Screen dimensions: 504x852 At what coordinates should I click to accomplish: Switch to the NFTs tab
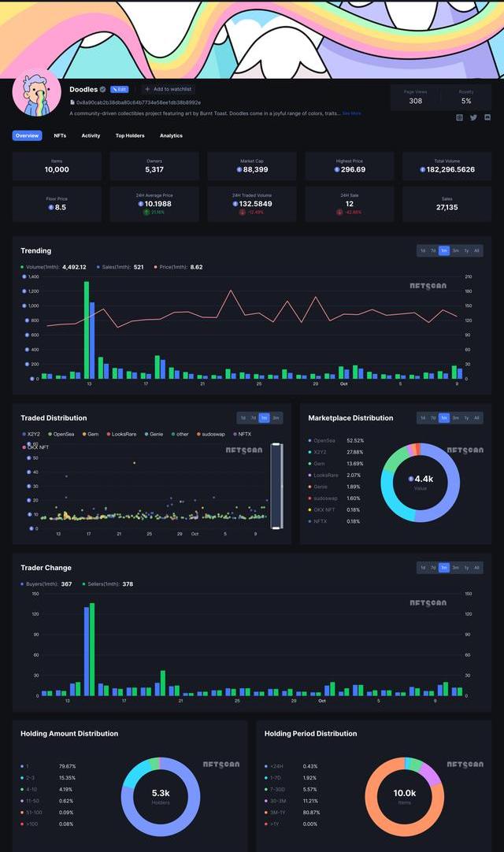point(60,136)
